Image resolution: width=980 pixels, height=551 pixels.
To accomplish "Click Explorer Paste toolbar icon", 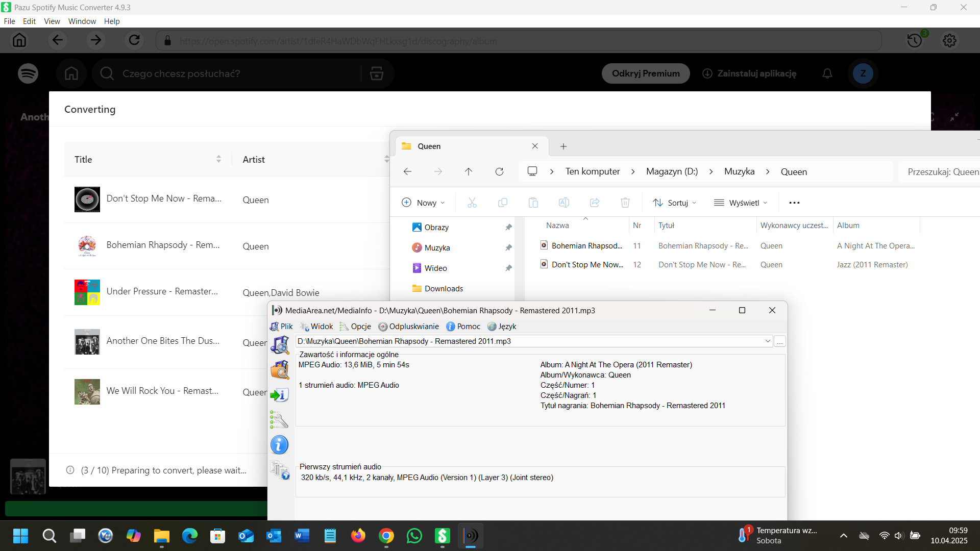I will [533, 203].
